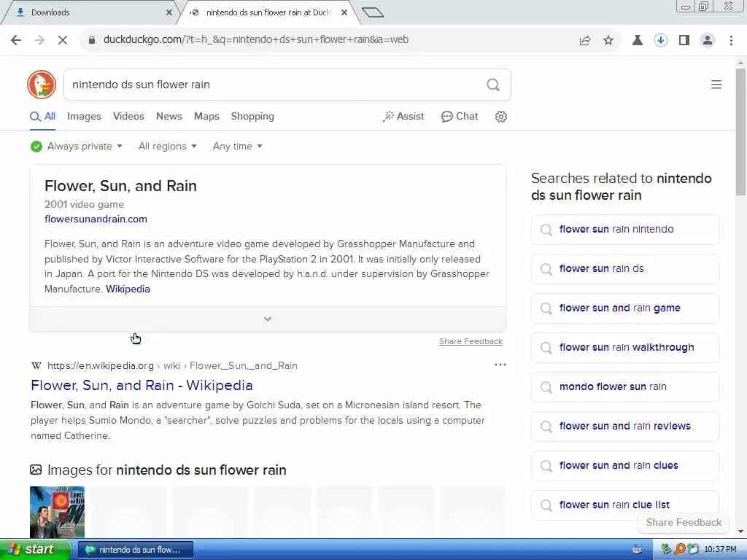This screenshot has height=560, width=747.
Task: Switch to Images results tab
Action: pyautogui.click(x=85, y=117)
